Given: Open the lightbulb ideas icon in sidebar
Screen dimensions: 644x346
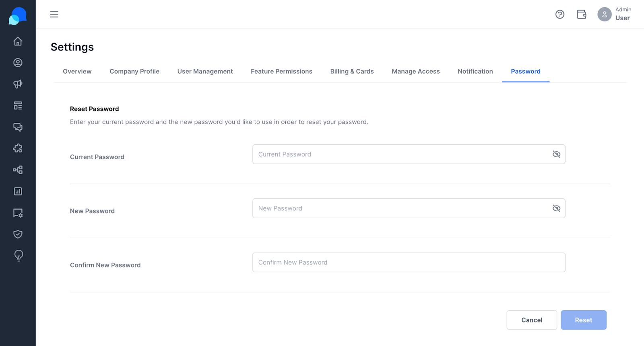Looking at the screenshot, I should pyautogui.click(x=19, y=256).
